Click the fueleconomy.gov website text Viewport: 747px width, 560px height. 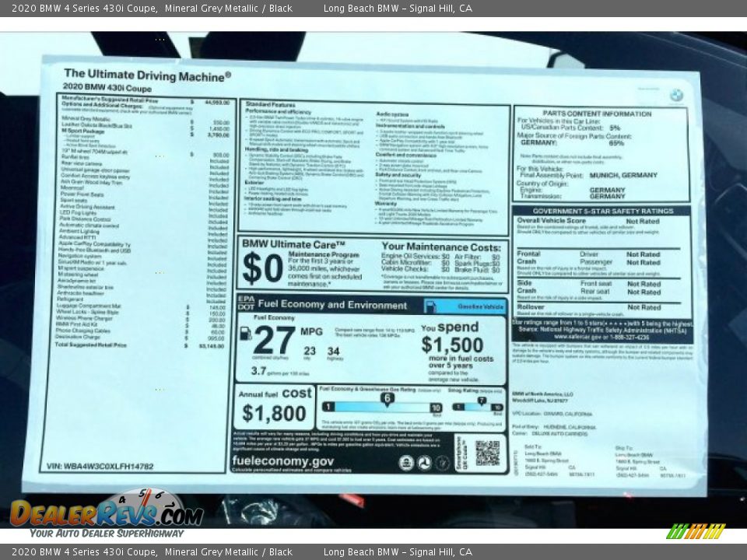click(283, 461)
